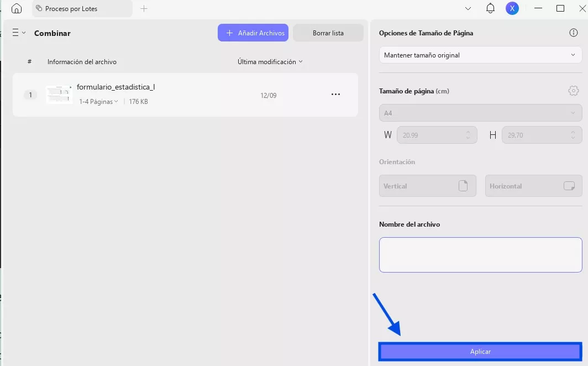Show page size options info icon
The image size is (588, 366).
click(x=574, y=33)
